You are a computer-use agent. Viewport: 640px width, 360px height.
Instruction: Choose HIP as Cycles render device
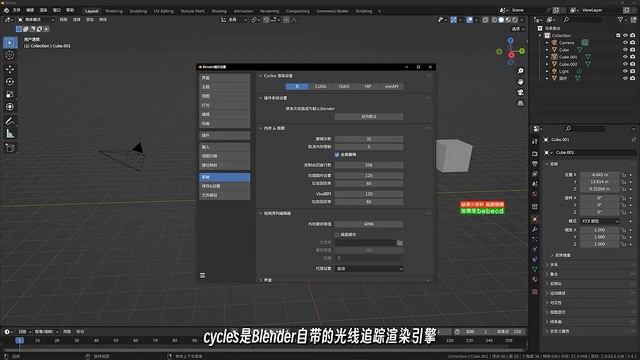(x=368, y=87)
